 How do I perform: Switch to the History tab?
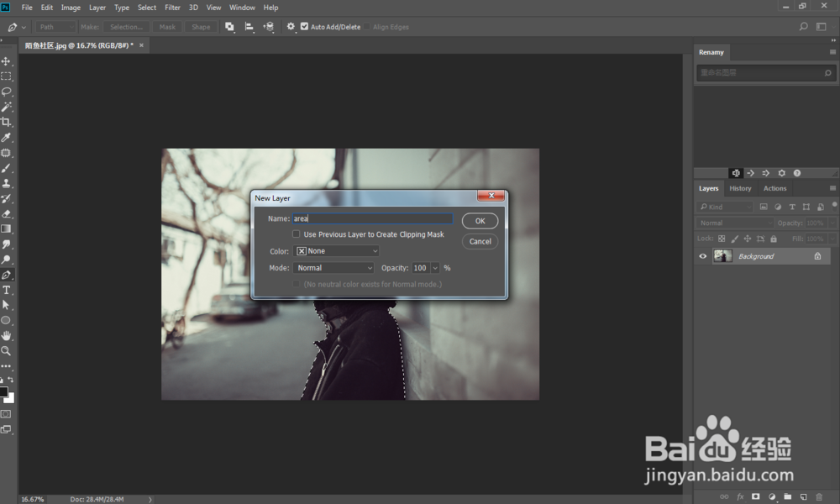pyautogui.click(x=740, y=188)
